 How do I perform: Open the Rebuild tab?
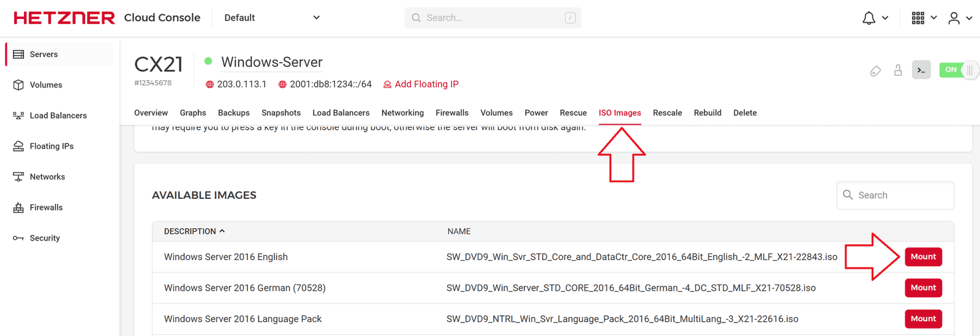click(x=707, y=113)
